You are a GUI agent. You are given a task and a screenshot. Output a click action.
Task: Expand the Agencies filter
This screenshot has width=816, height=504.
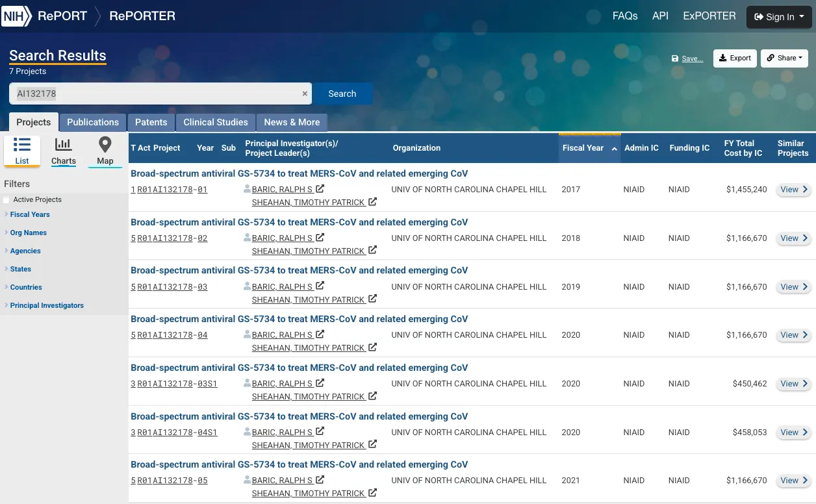pos(25,251)
